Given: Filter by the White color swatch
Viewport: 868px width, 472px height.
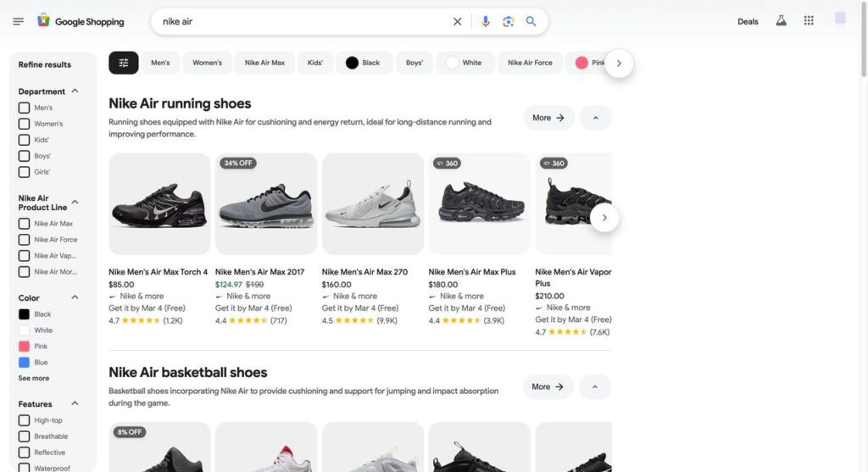Looking at the screenshot, I should 25,330.
